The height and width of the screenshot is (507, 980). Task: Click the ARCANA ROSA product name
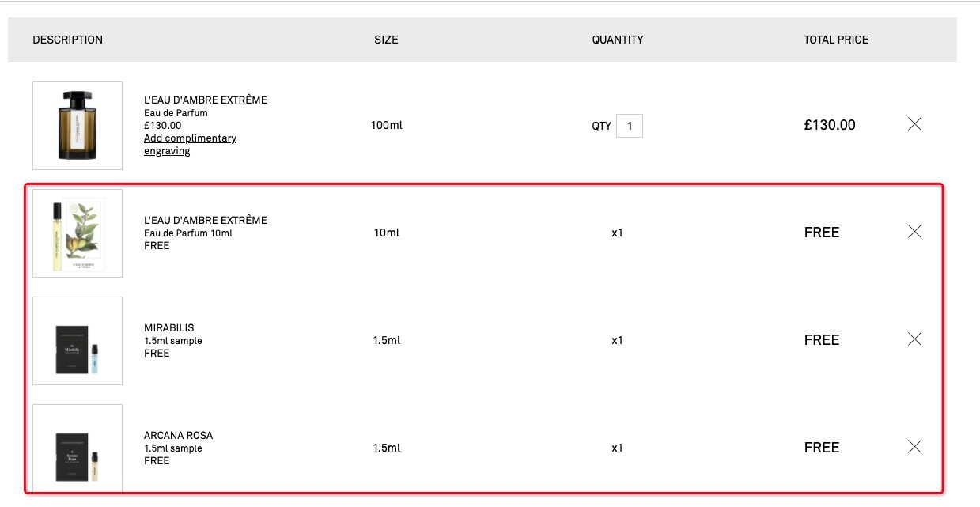(x=178, y=436)
